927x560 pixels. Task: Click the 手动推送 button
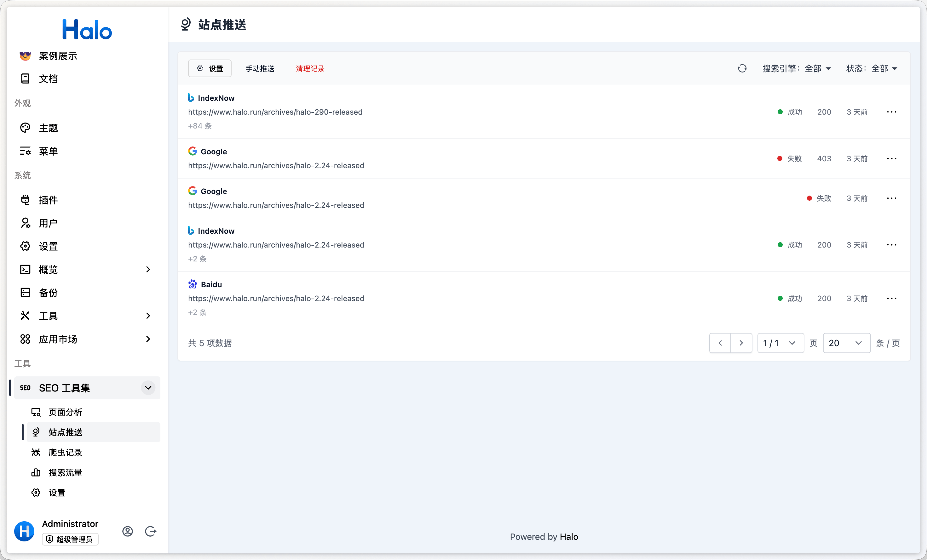(260, 68)
